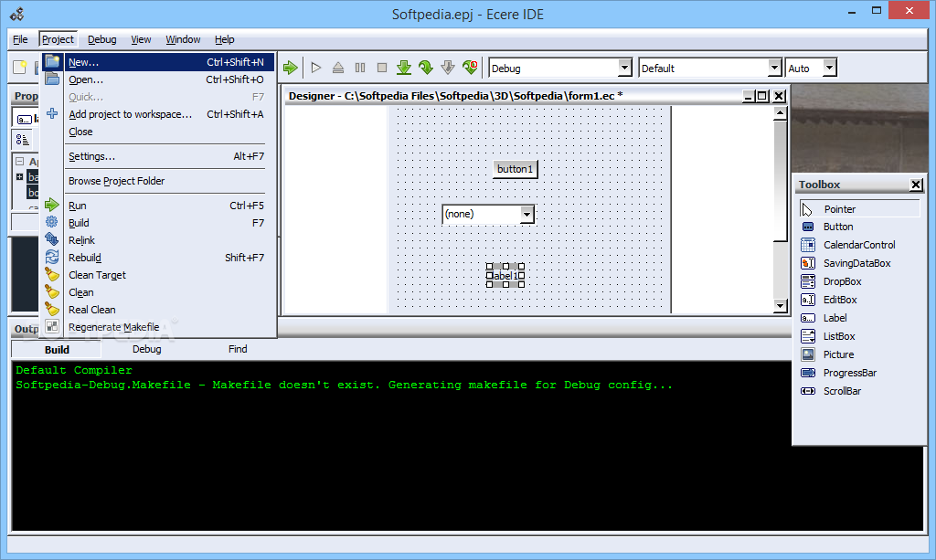Open the Debug menu in the menu bar
The height and width of the screenshot is (560, 936).
pos(102,39)
